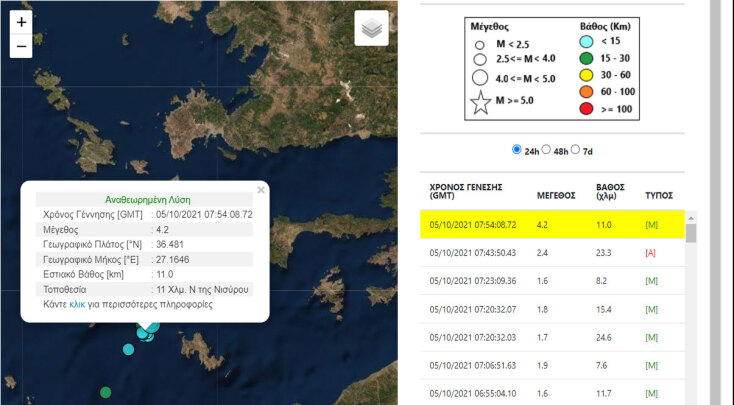Sort by ΜΕΓΕΘΟΣ column header

(x=556, y=196)
